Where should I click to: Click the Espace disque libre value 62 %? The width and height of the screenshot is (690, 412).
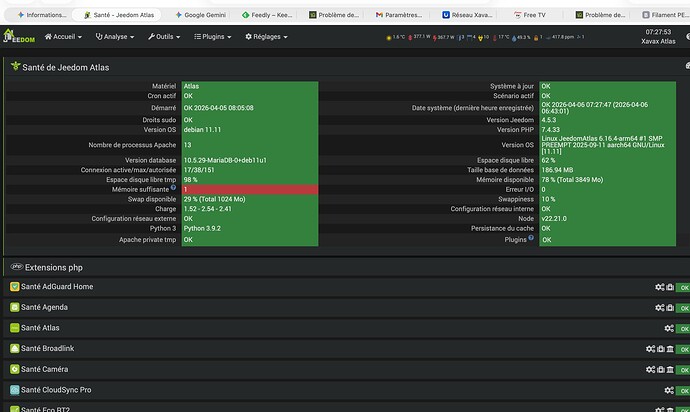pyautogui.click(x=548, y=160)
